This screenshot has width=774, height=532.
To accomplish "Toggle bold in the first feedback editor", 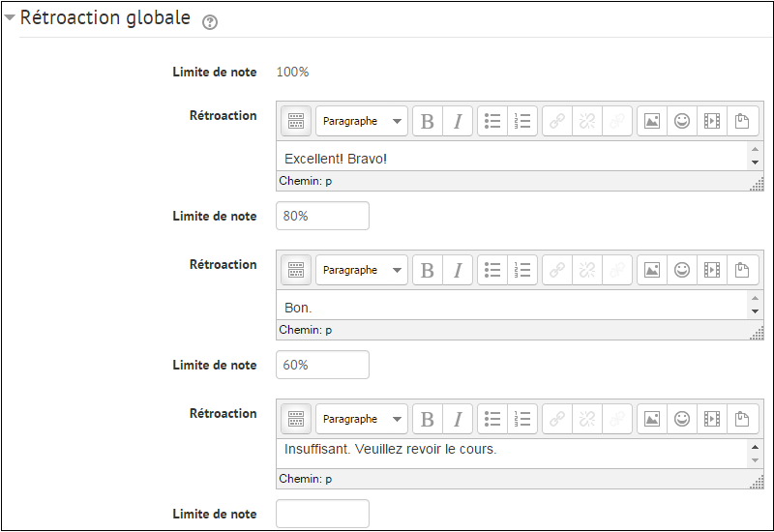I will coord(428,122).
